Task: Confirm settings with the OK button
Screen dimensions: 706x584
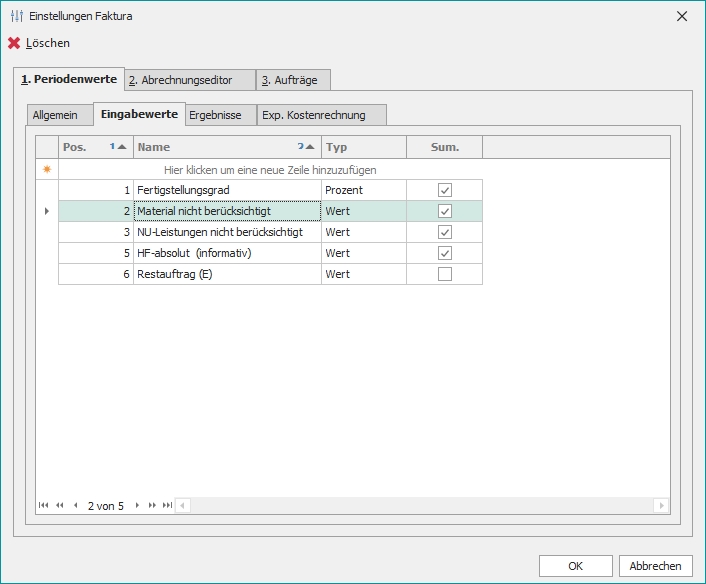Action: [575, 566]
